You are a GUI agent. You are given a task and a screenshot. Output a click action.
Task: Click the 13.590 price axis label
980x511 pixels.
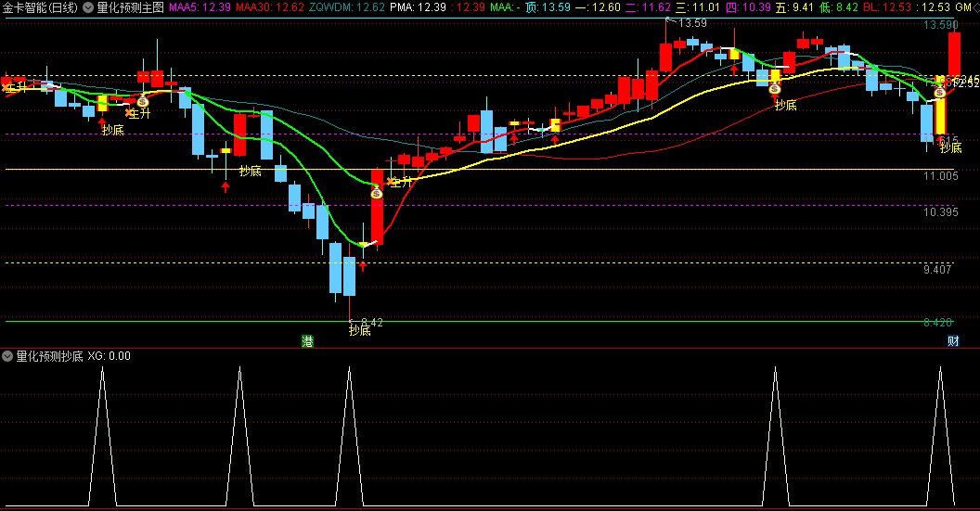941,25
